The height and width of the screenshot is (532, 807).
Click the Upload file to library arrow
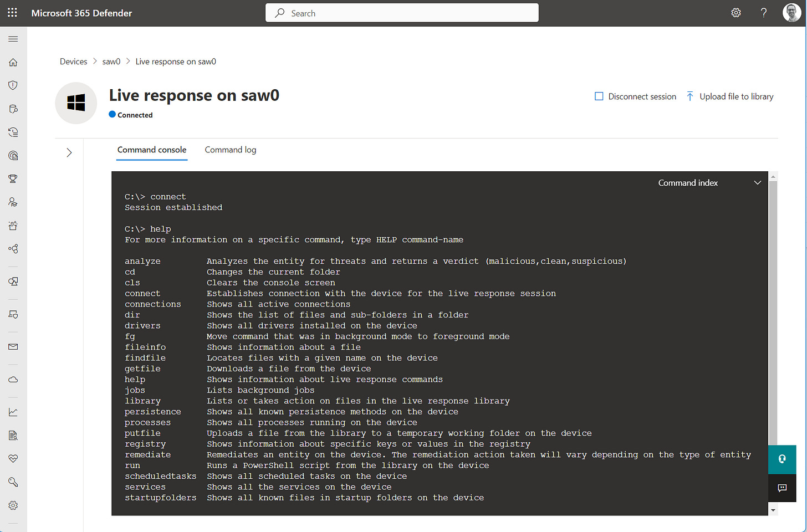click(x=690, y=96)
